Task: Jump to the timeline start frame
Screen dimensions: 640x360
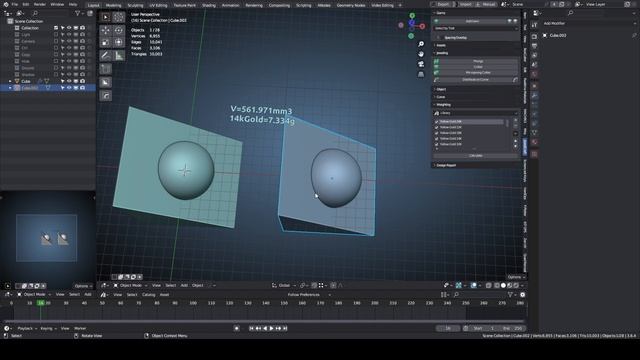Action: (251, 328)
